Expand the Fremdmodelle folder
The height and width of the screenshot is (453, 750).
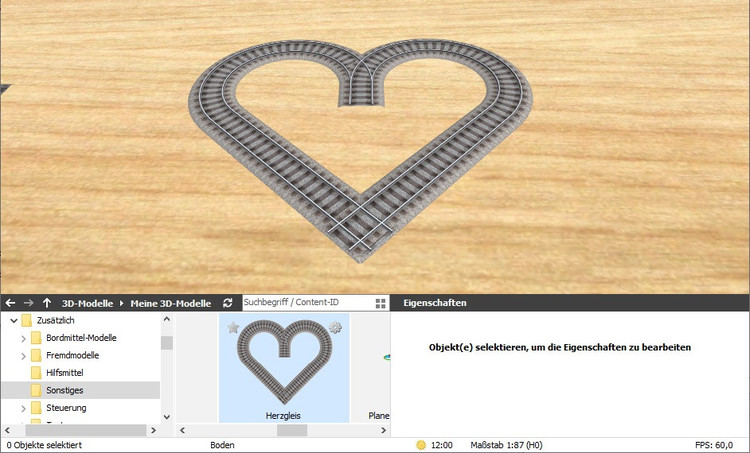coord(23,355)
